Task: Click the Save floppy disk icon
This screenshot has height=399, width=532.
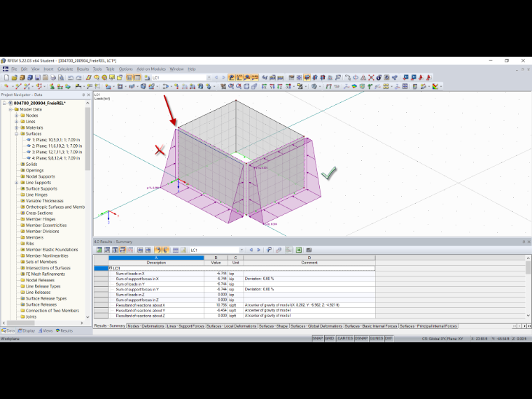Action: 38,78
